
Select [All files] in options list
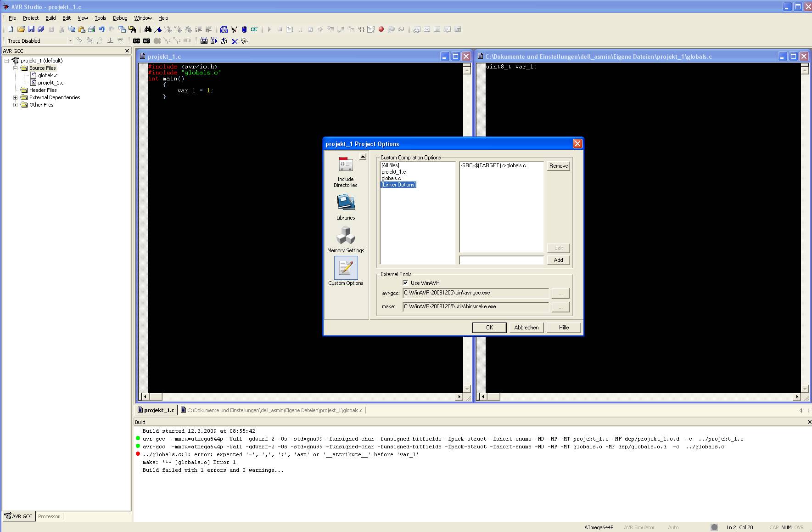pos(390,165)
